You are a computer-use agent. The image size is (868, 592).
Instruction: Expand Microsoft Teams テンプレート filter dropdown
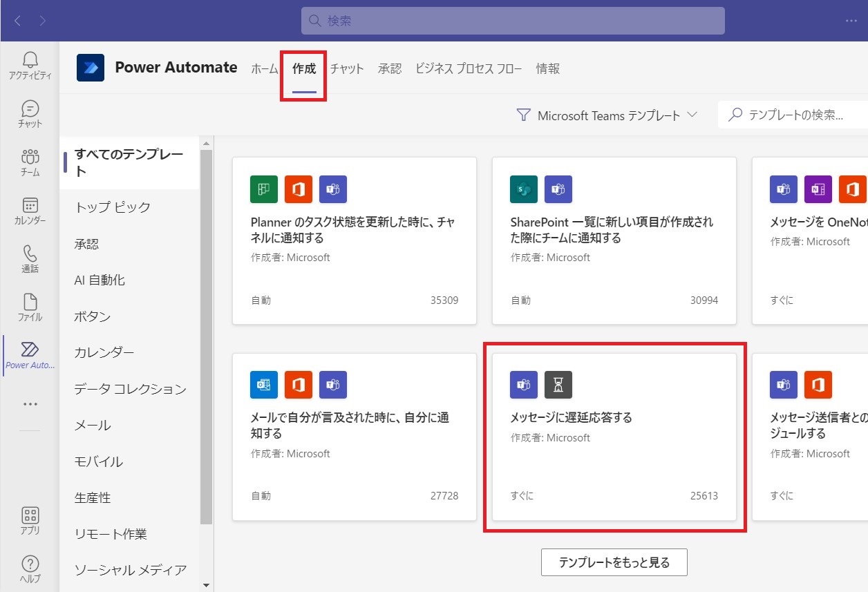pos(607,115)
